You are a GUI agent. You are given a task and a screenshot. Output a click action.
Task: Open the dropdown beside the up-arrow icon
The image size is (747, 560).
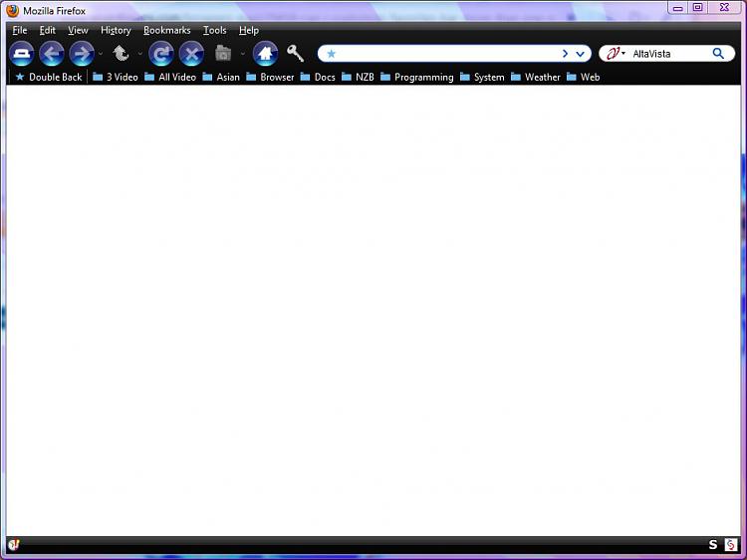[139, 54]
